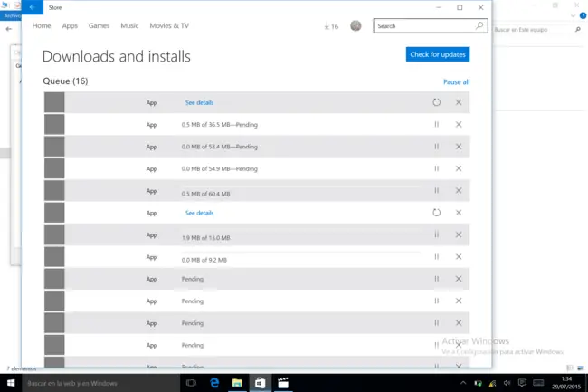Pause the 60.4 MB download
This screenshot has width=588, height=392.
point(437,190)
